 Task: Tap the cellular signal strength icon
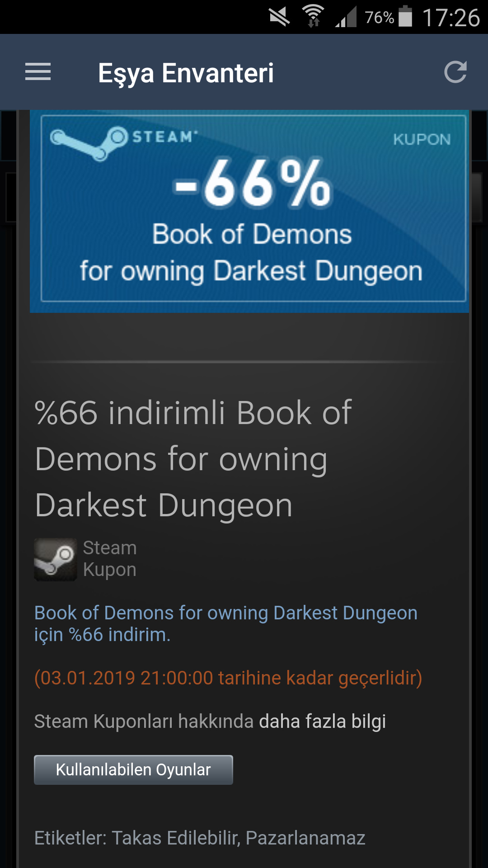[x=346, y=17]
